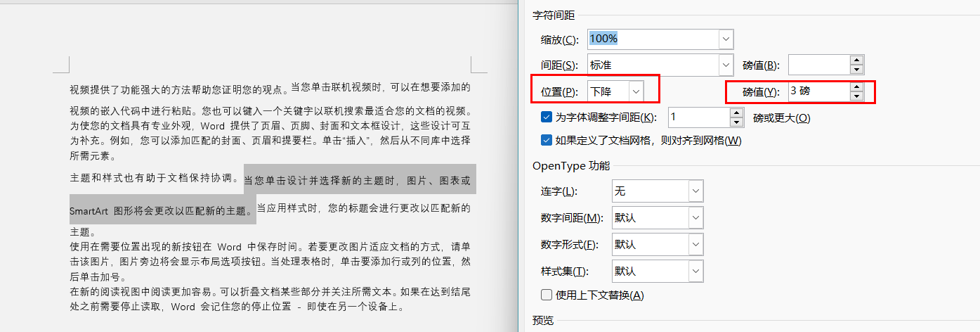Click the 缩放 100% input field

[x=653, y=39]
